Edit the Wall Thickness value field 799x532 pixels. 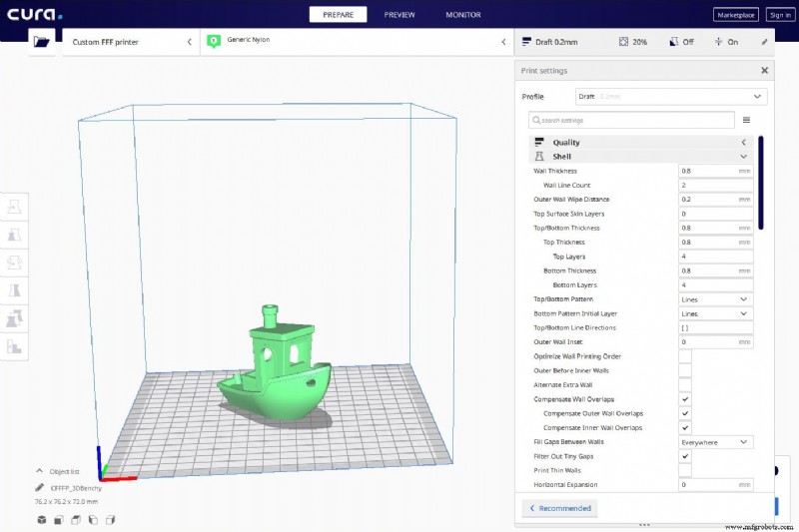715,171
